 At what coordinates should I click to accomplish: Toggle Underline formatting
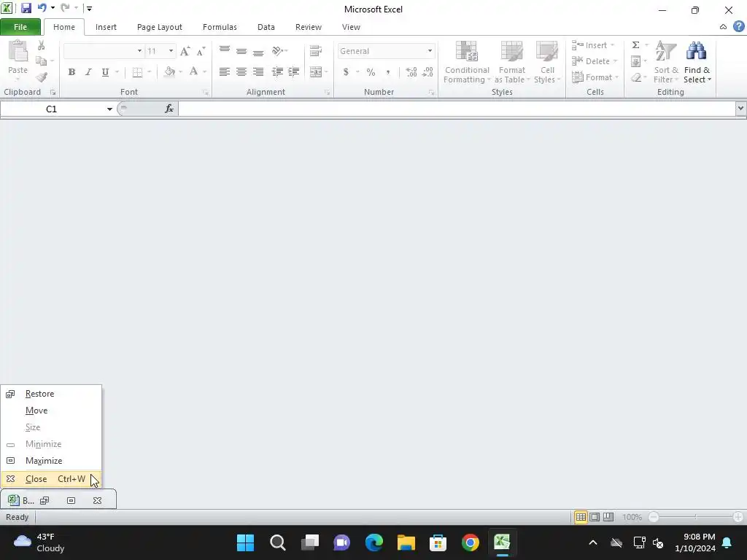105,72
